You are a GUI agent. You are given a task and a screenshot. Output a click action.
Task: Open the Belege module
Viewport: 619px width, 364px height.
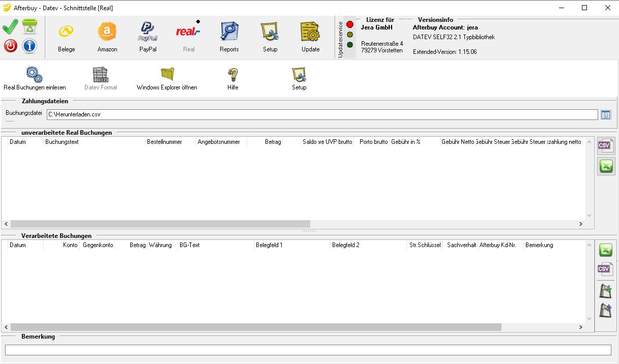point(66,38)
